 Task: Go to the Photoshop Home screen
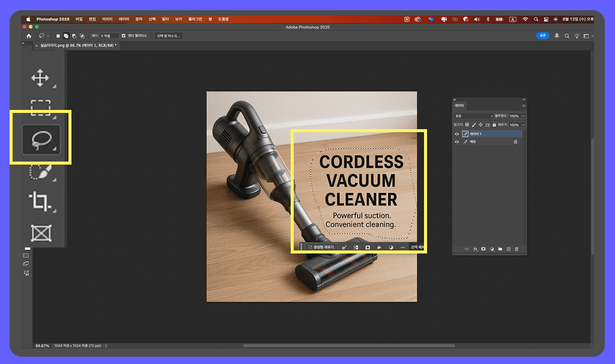(x=29, y=35)
